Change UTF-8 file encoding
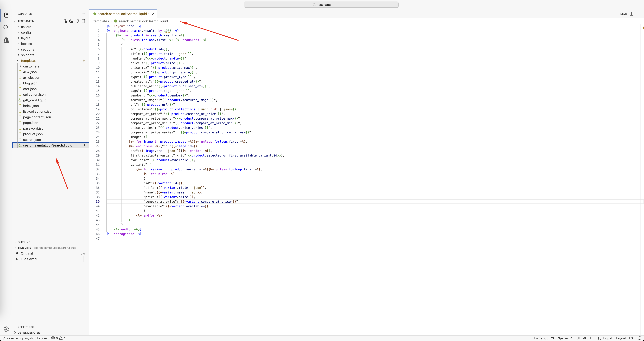 click(x=581, y=338)
